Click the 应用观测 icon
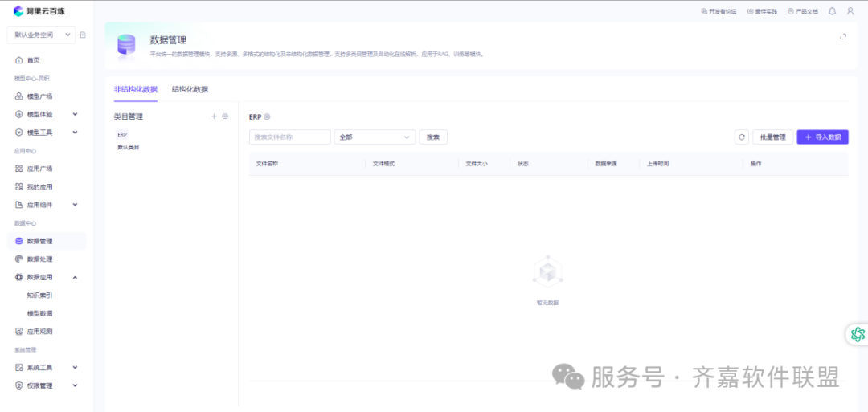This screenshot has width=868, height=412. [18, 331]
